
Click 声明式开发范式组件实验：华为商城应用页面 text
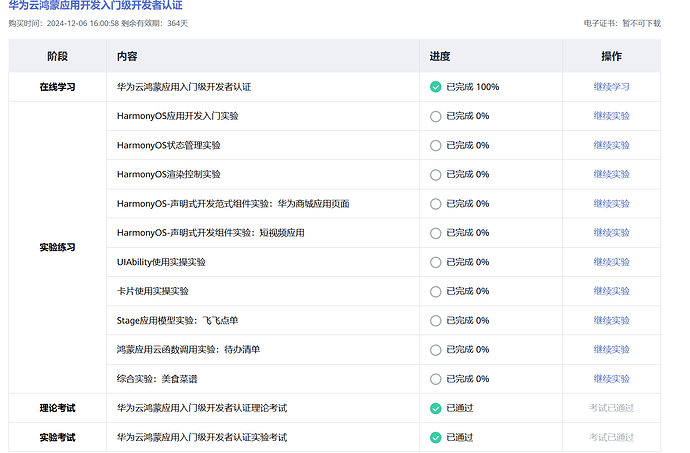pos(260,203)
